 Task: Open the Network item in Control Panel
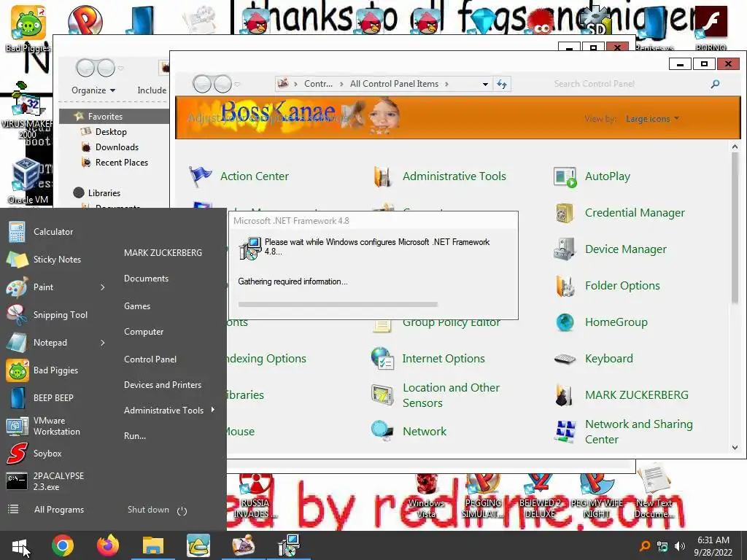coord(409,432)
